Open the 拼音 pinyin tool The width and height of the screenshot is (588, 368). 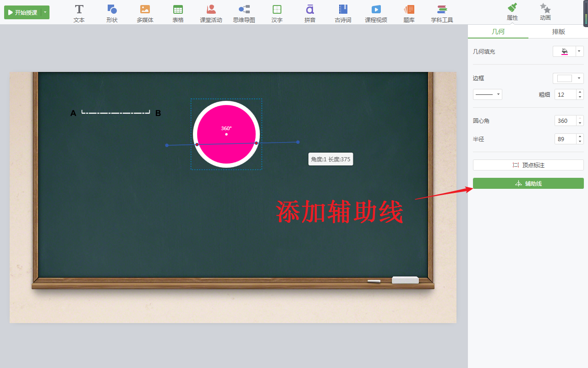[310, 13]
